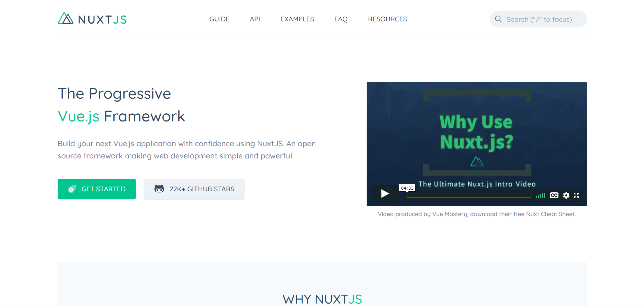Click the 22K+ GITHUB STARS button
The height and width of the screenshot is (306, 644).
[194, 189]
